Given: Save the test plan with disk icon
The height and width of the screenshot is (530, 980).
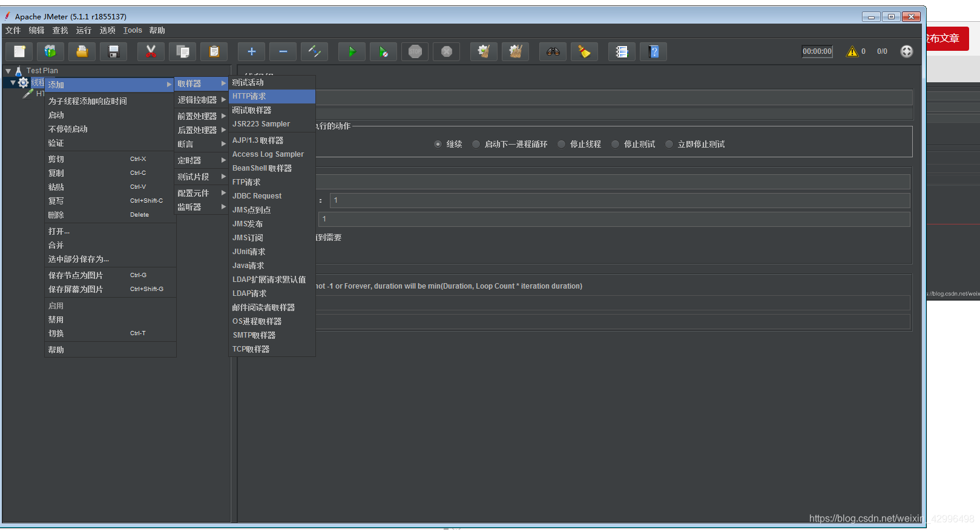Looking at the screenshot, I should (114, 51).
